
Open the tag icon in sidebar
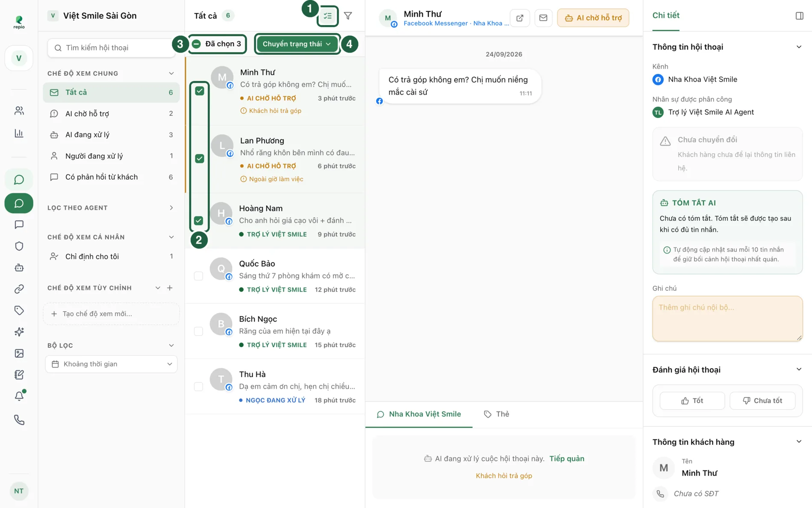point(19,310)
